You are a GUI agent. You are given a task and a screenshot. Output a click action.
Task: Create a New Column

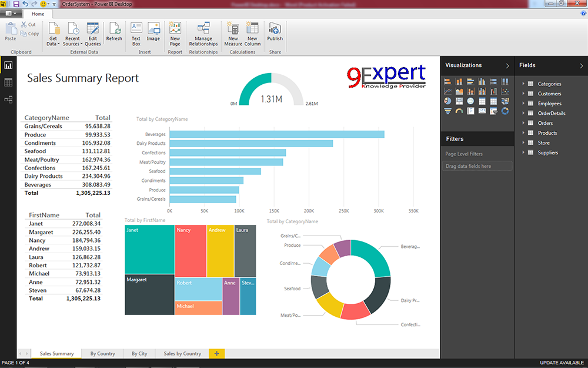coord(252,34)
